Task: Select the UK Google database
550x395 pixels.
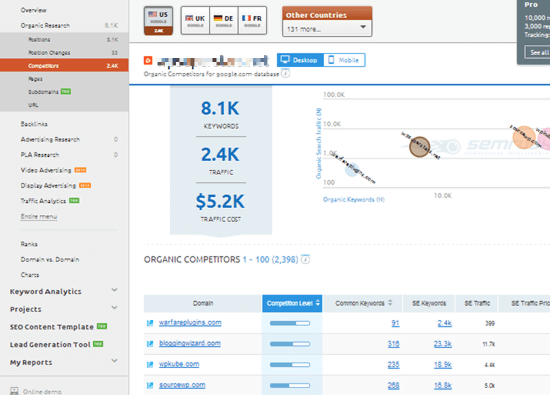Action: click(x=195, y=21)
